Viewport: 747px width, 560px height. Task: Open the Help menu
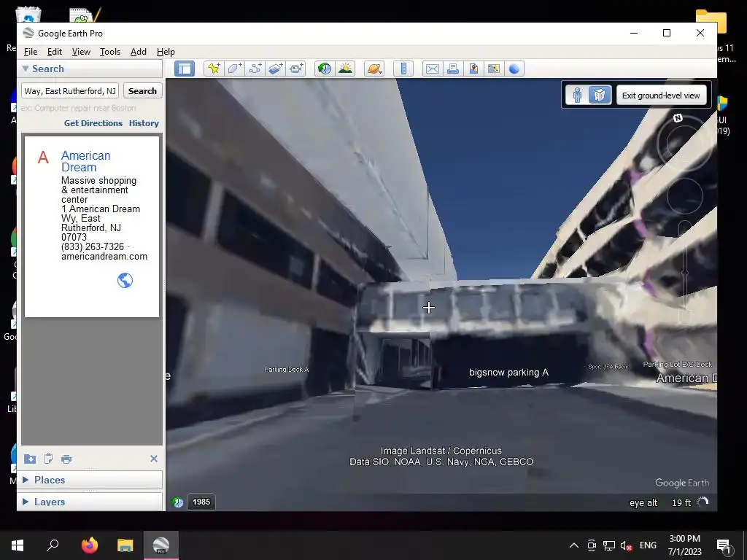[166, 52]
